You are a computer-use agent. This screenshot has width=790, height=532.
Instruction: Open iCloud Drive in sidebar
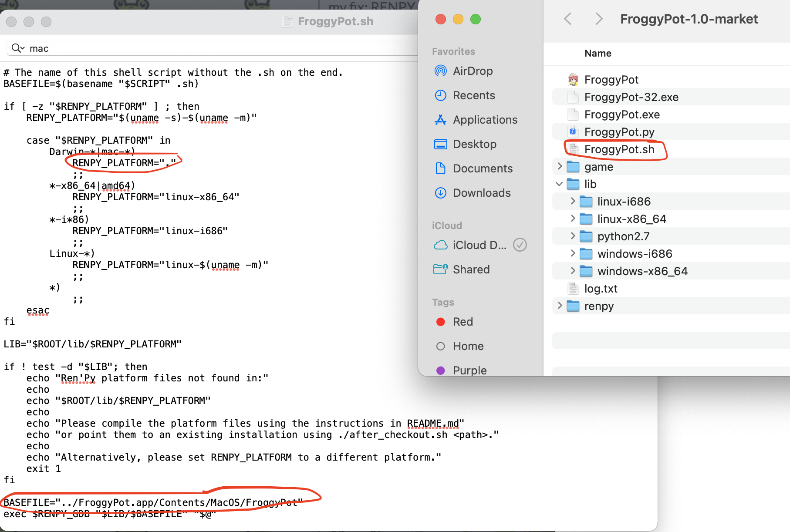point(470,245)
